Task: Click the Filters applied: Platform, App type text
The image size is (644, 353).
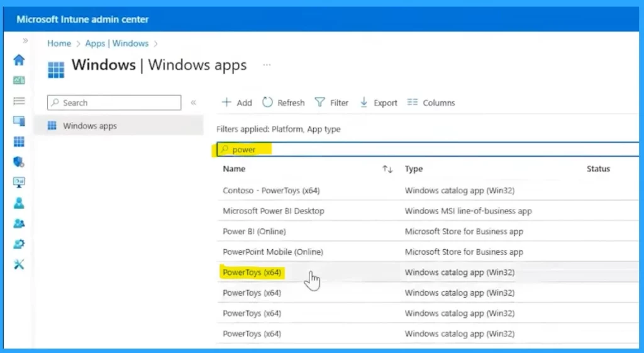Action: (x=279, y=129)
